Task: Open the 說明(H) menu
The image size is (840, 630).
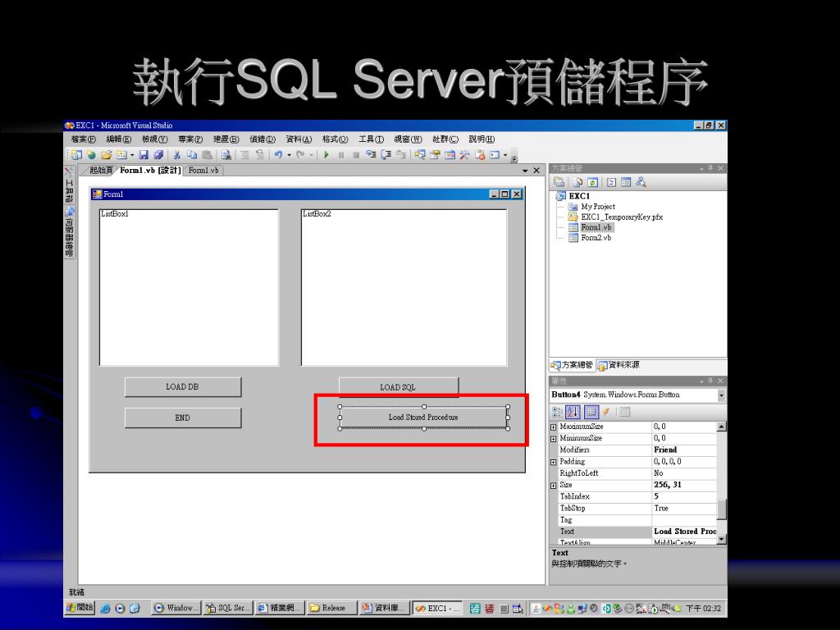Action: 482,139
